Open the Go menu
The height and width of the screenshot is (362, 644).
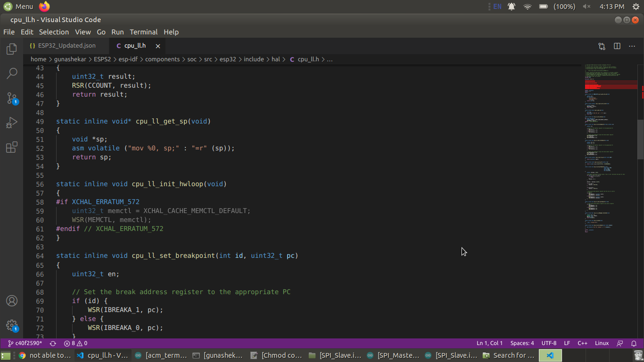pyautogui.click(x=101, y=32)
